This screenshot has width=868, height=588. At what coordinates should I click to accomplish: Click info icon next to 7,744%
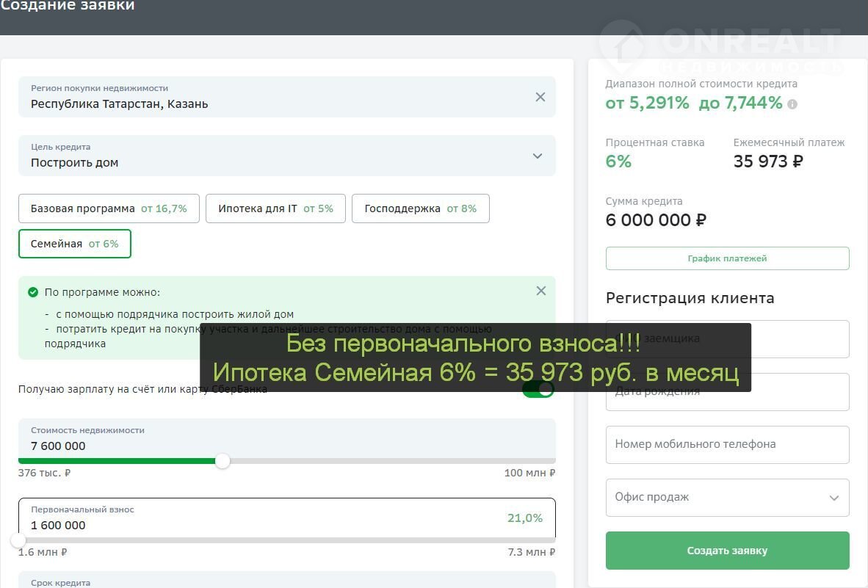click(792, 104)
